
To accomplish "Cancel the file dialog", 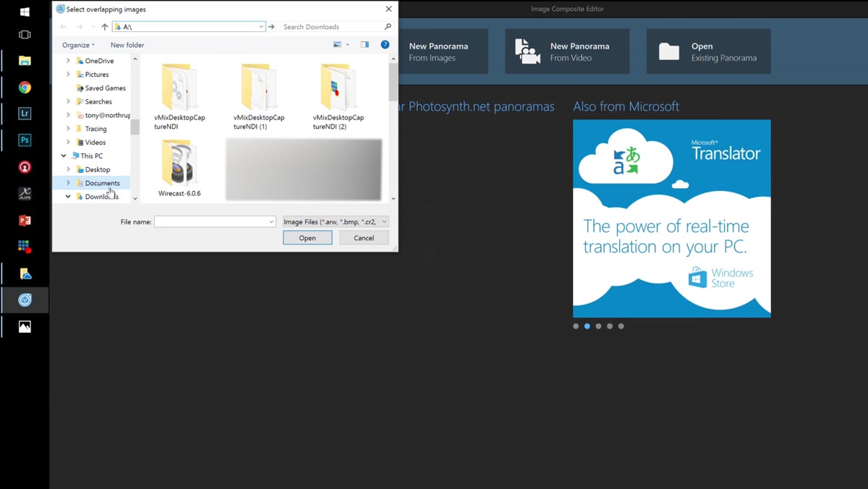I will tap(364, 238).
